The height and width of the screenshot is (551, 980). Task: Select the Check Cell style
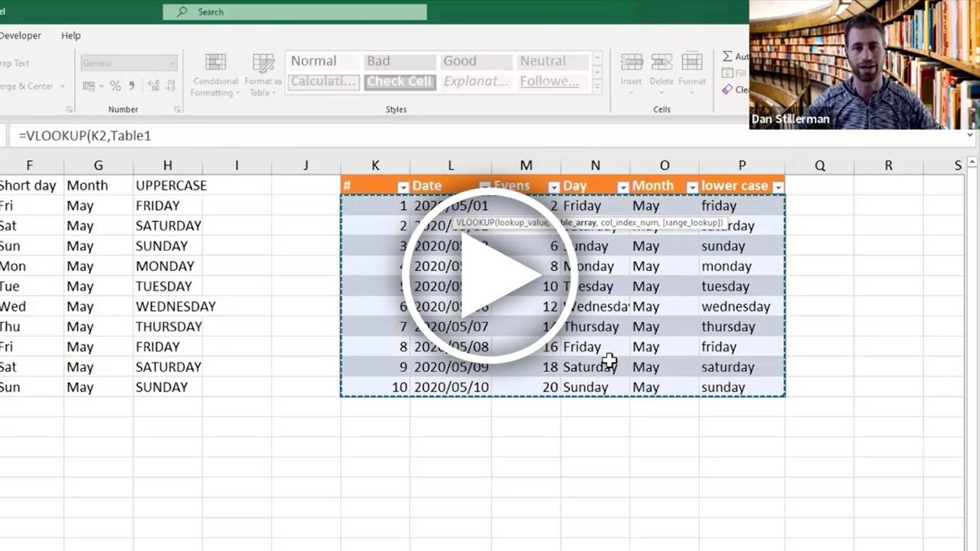pyautogui.click(x=399, y=81)
